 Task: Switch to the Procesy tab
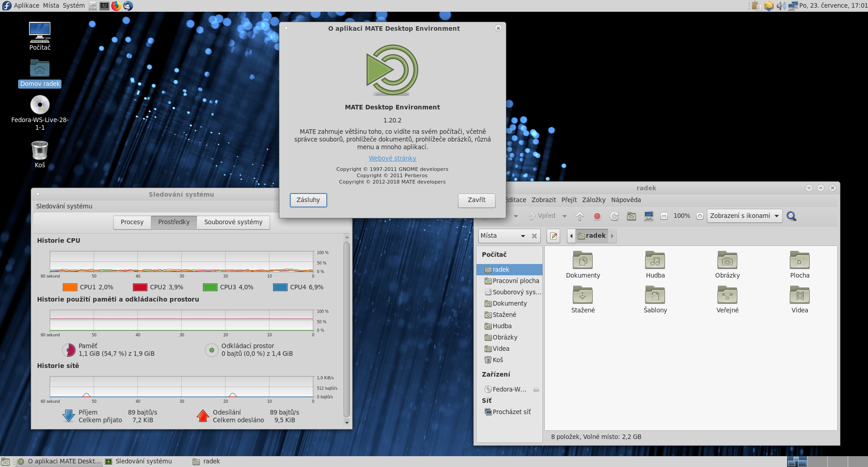coord(132,222)
